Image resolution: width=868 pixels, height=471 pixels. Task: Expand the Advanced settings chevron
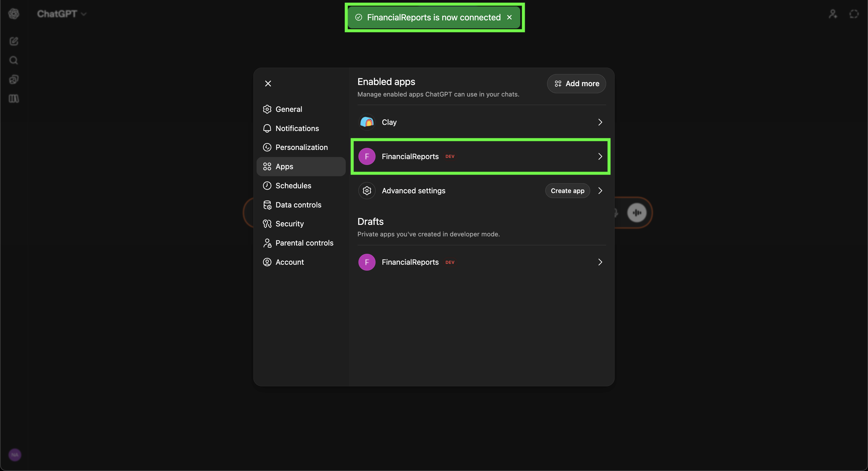(600, 191)
